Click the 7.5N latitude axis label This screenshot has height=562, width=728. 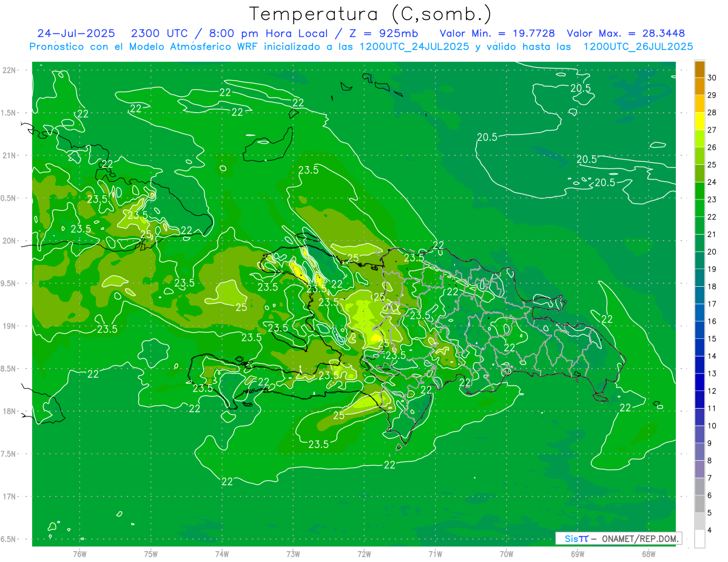click(x=9, y=454)
